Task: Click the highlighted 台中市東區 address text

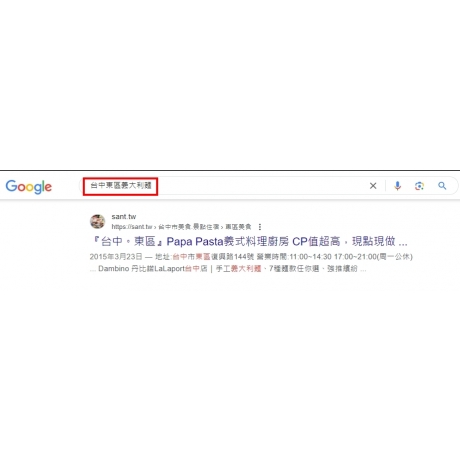Action: (x=191, y=257)
